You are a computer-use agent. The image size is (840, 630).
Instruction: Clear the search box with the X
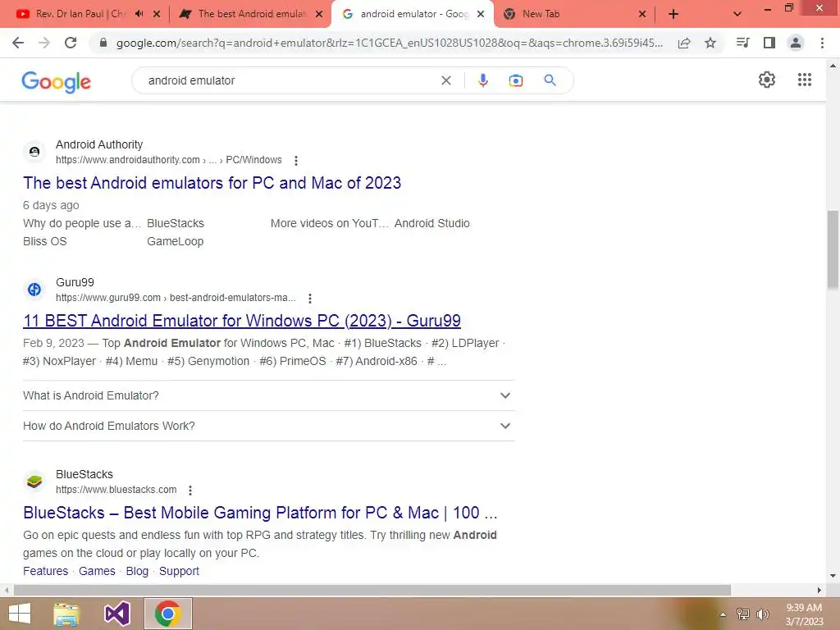click(x=445, y=80)
